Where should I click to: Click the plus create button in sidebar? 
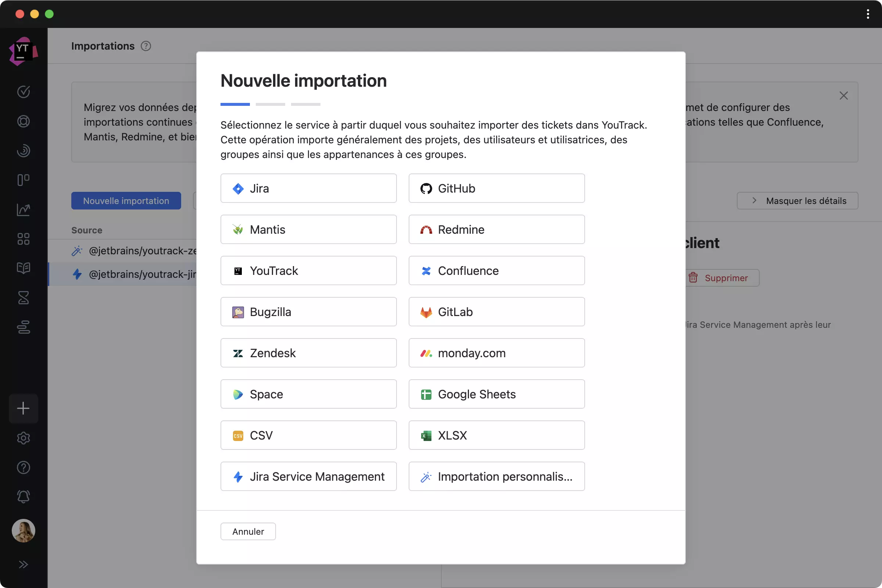(23, 408)
